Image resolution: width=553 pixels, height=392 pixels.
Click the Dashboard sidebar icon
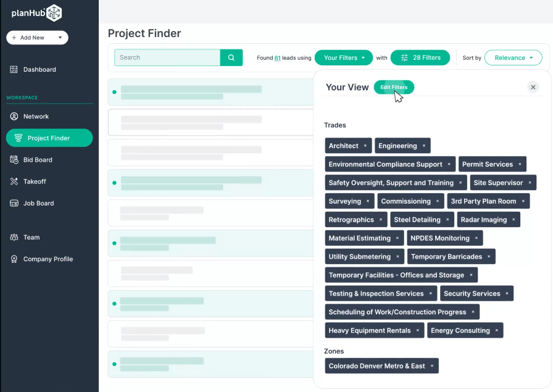coord(14,70)
